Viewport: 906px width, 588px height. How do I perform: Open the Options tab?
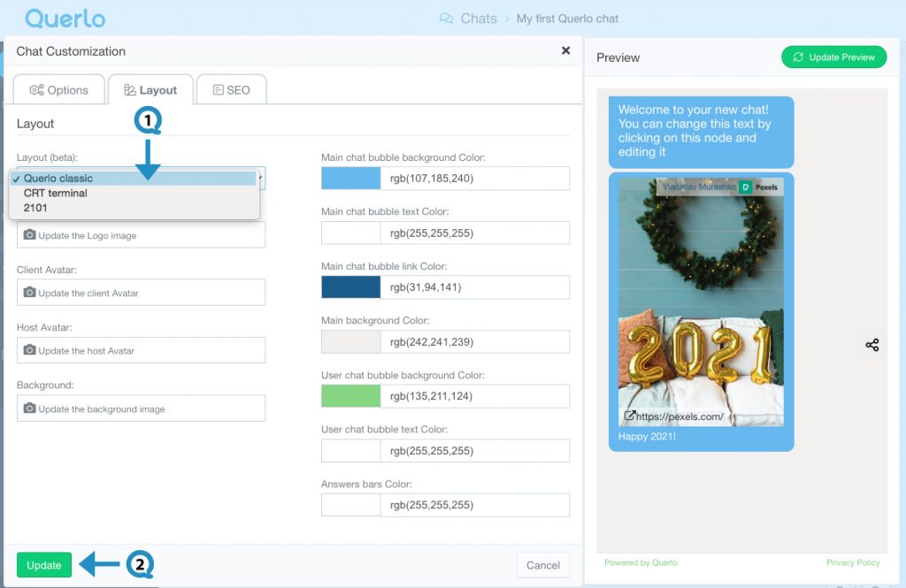point(59,89)
